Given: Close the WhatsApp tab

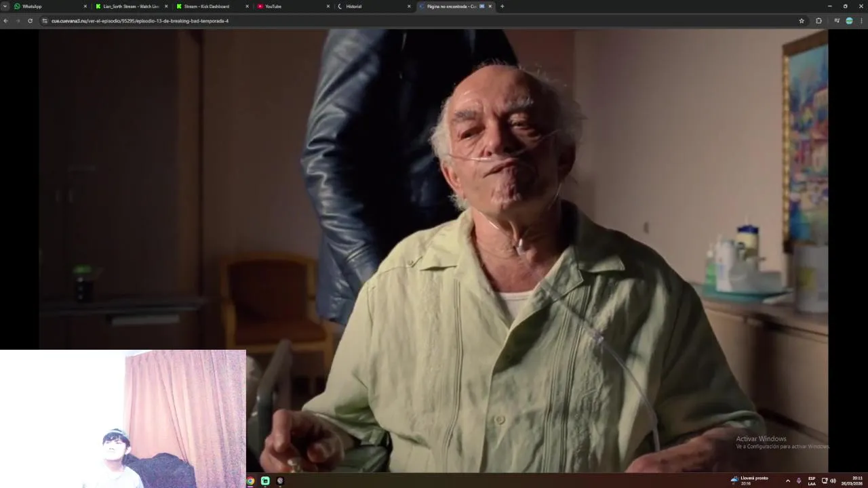Looking at the screenshot, I should (x=85, y=6).
